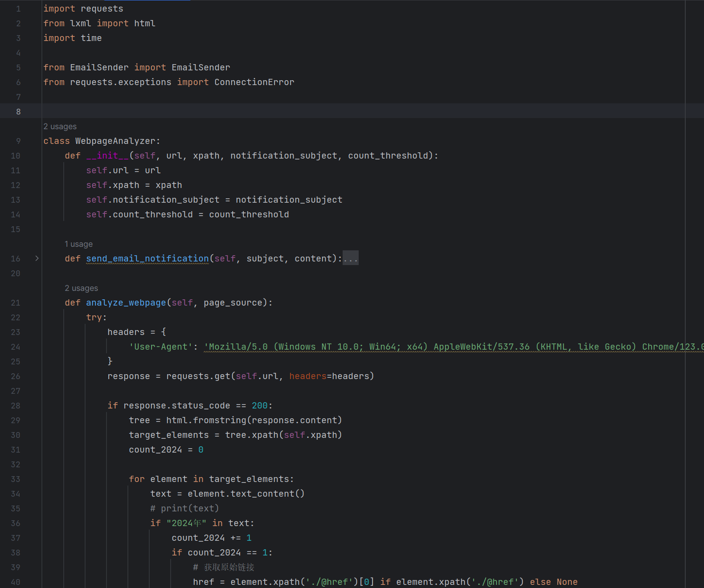Click the first EmailSender module name on line 5

(x=99, y=67)
